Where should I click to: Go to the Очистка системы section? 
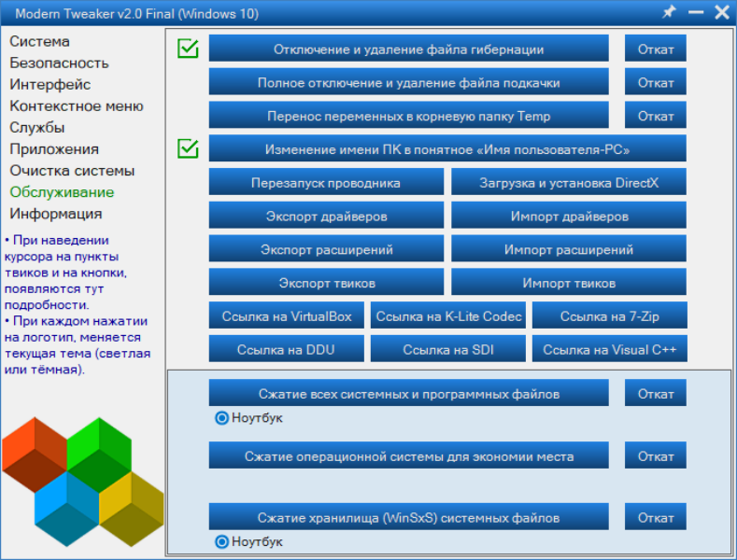pos(72,171)
